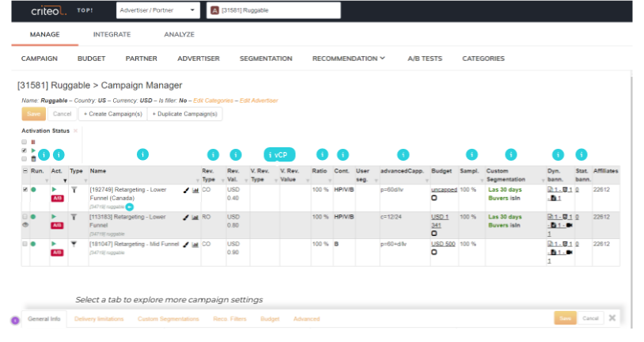Open the Rev. Type column filter arrow
The image size is (644, 342).
click(x=222, y=180)
